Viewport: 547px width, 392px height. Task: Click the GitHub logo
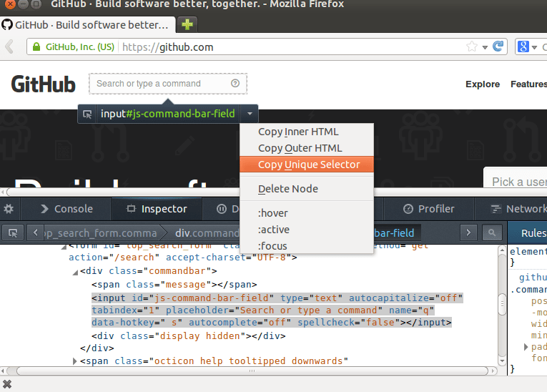[43, 84]
